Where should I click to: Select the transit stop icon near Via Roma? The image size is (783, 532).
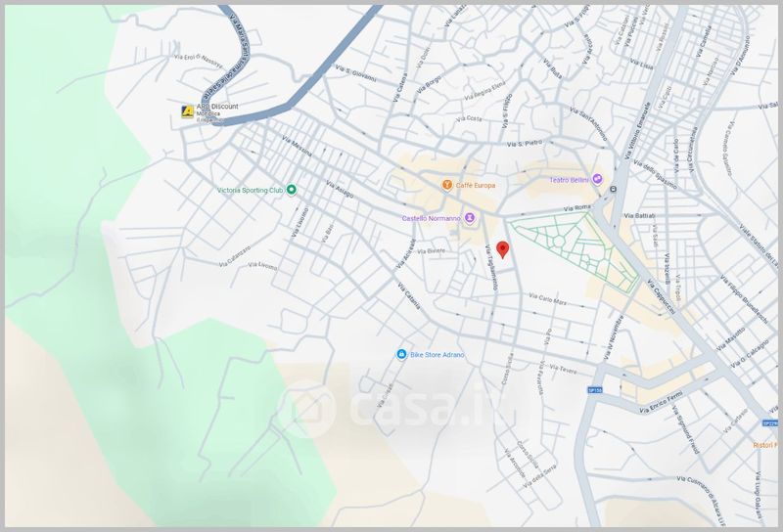click(x=613, y=189)
